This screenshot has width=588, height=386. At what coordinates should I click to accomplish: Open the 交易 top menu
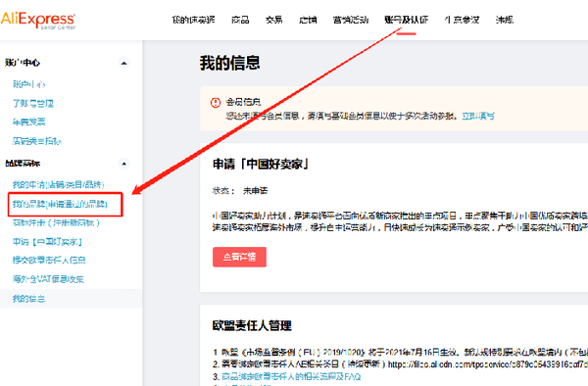(x=273, y=20)
